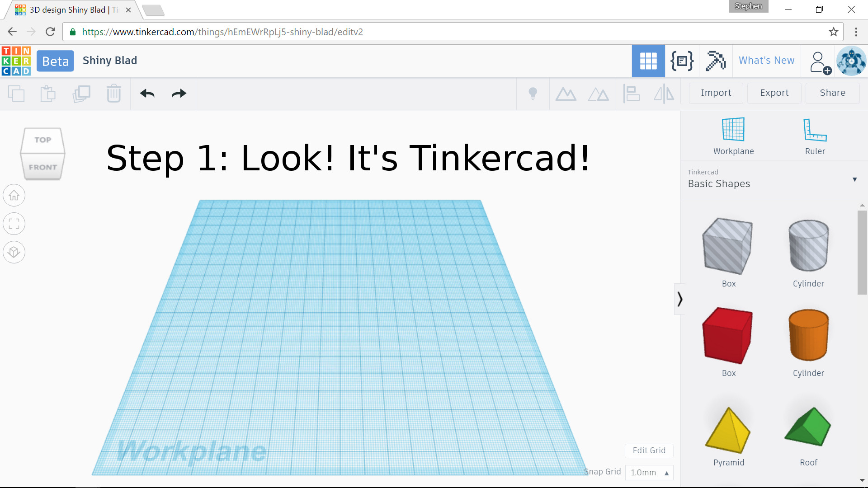Screen dimensions: 868x488
Task: Open the user profile avatar
Action: click(x=851, y=61)
